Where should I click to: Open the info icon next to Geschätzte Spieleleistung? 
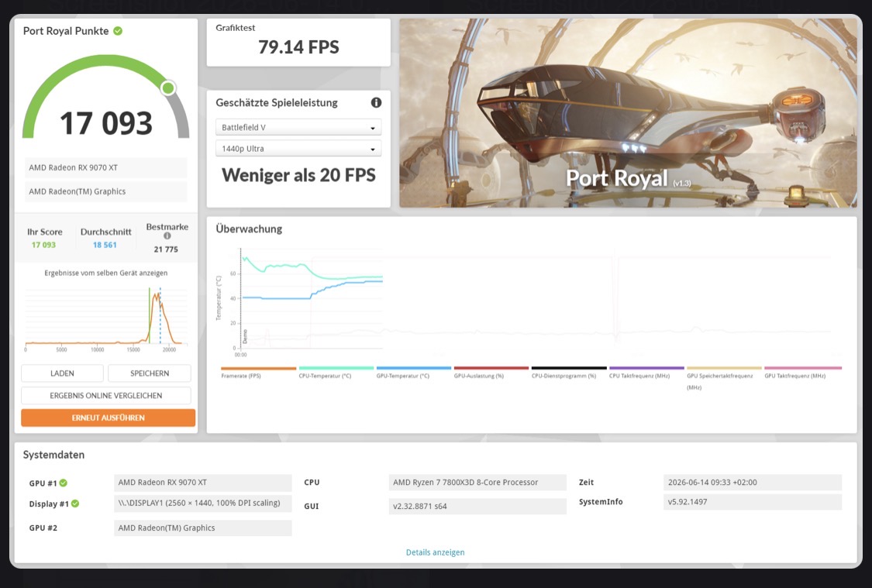coord(377,103)
